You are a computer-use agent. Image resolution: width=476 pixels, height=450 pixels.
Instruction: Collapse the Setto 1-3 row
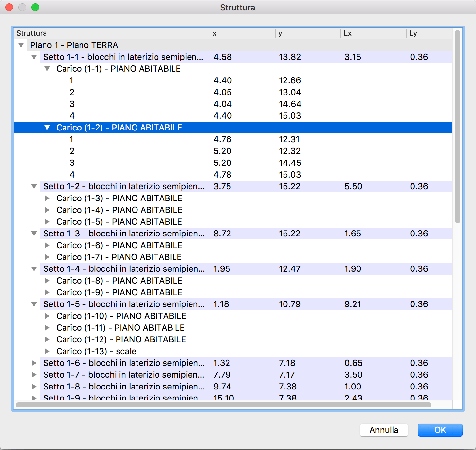(34, 234)
